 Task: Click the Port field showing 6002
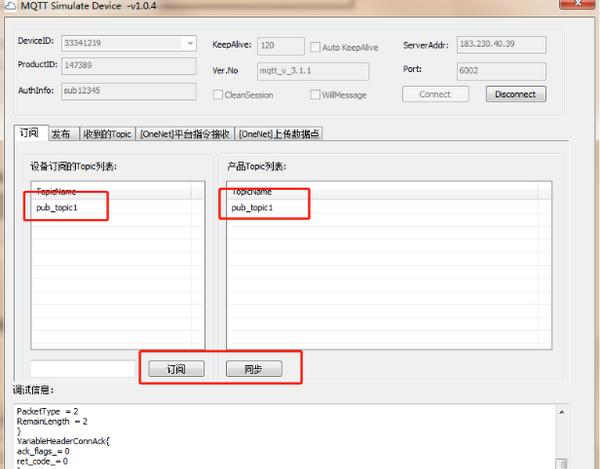point(501,71)
